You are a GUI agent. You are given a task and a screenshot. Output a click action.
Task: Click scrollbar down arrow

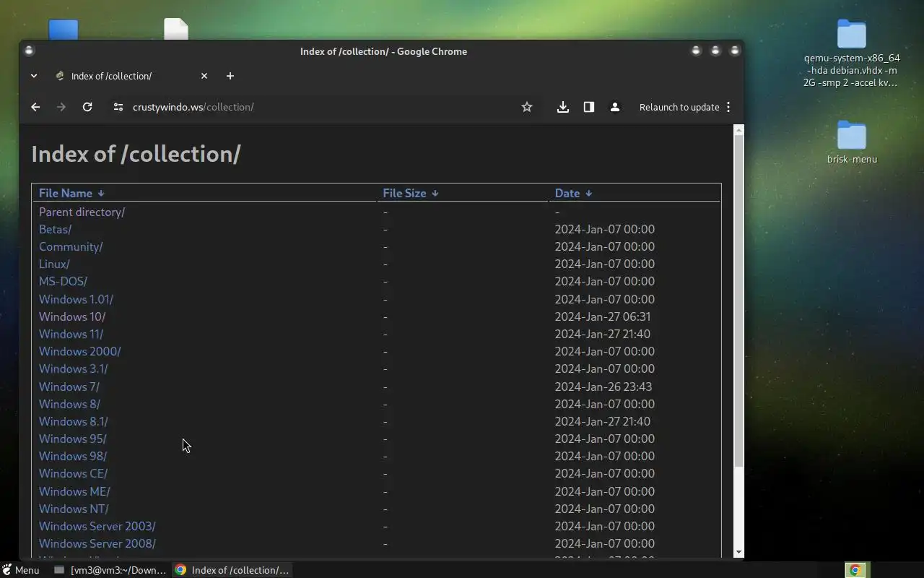(738, 553)
